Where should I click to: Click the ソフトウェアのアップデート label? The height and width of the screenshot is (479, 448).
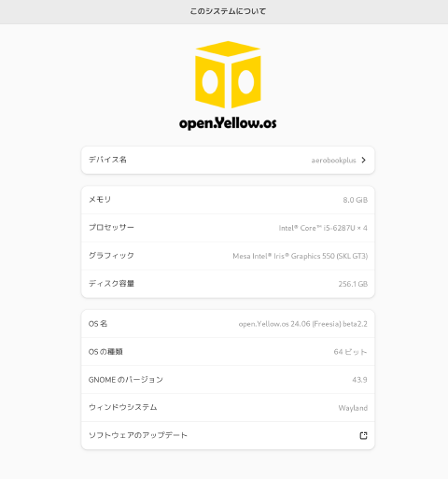[x=138, y=435]
